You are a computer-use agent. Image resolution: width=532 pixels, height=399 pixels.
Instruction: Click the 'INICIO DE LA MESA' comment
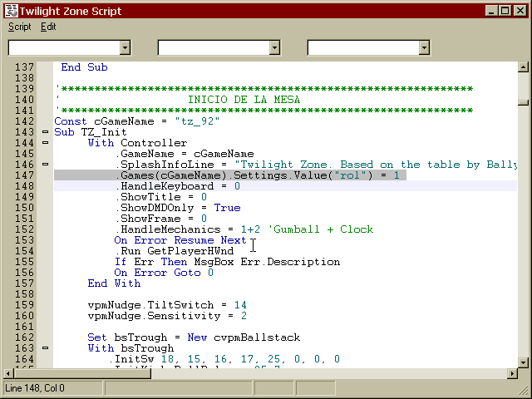tap(244, 100)
